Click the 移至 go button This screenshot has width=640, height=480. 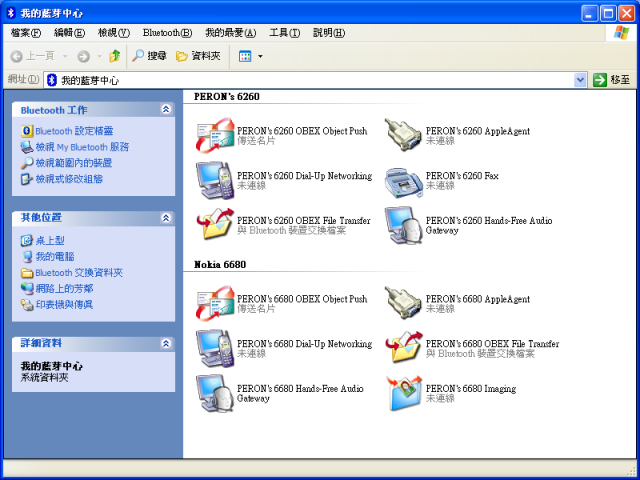click(x=611, y=80)
